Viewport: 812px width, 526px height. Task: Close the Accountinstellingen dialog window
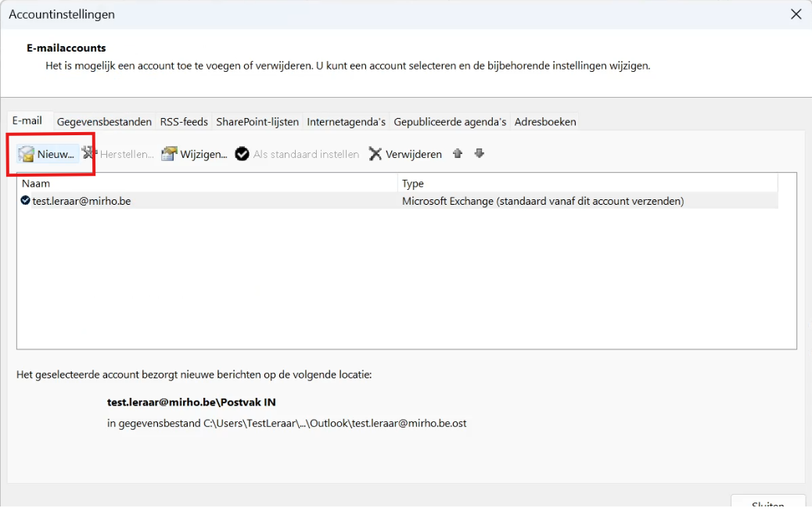[x=796, y=14]
